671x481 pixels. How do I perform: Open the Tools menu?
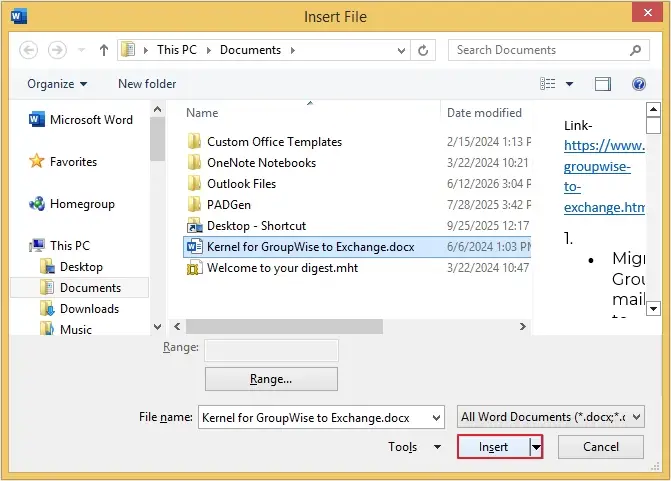click(x=414, y=447)
